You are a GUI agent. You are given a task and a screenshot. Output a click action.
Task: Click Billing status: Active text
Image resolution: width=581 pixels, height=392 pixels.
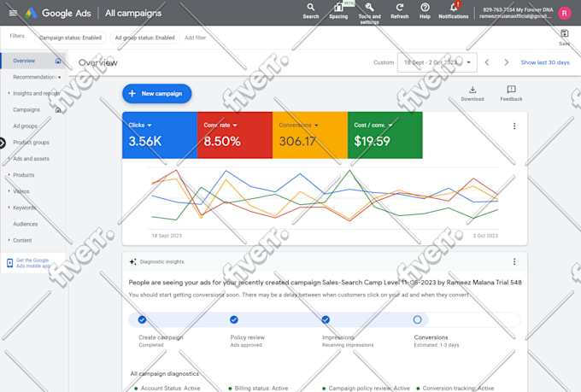(x=261, y=388)
